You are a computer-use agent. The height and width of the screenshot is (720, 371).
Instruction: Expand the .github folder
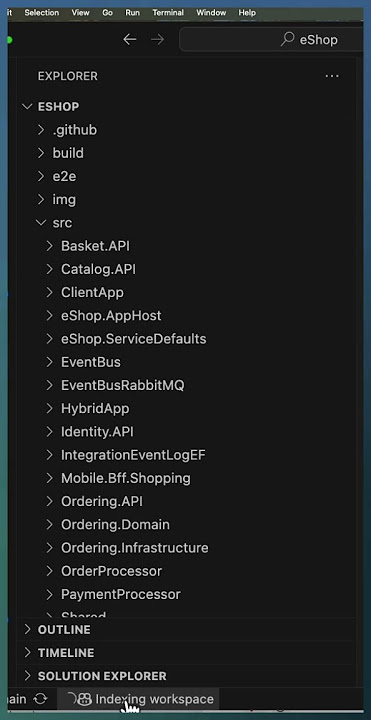pos(41,130)
